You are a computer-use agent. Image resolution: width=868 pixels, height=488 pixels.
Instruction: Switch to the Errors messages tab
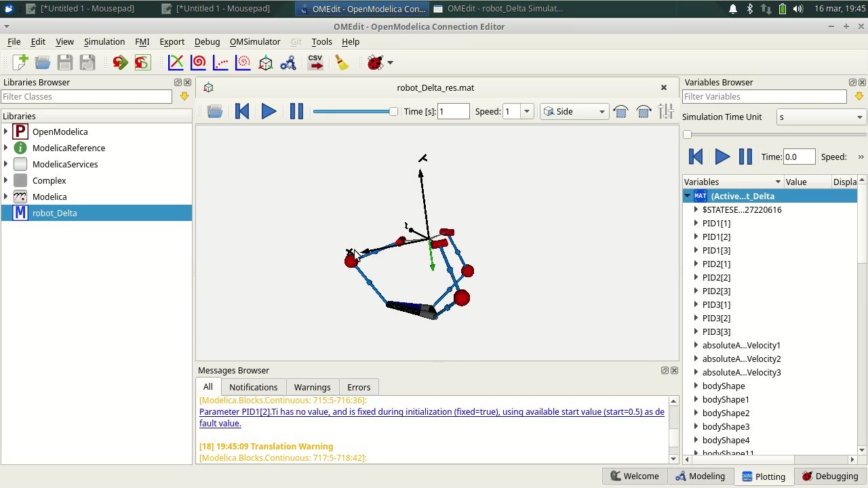click(359, 387)
